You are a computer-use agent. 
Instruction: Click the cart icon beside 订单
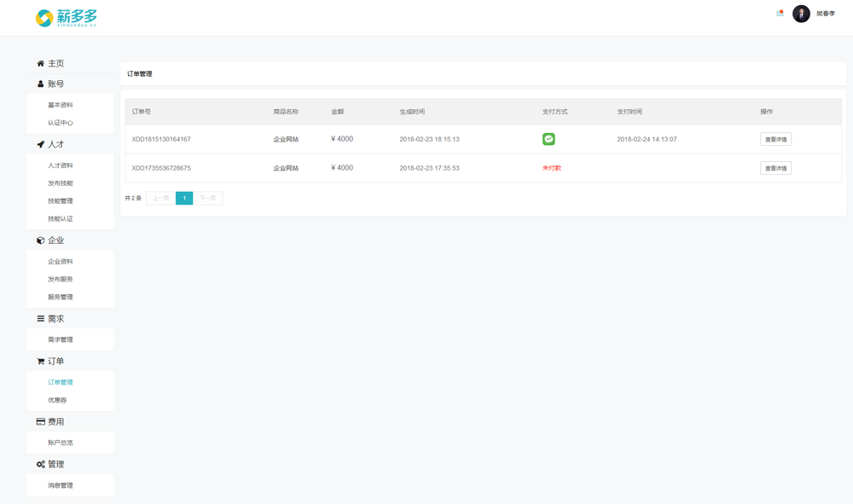coord(40,361)
